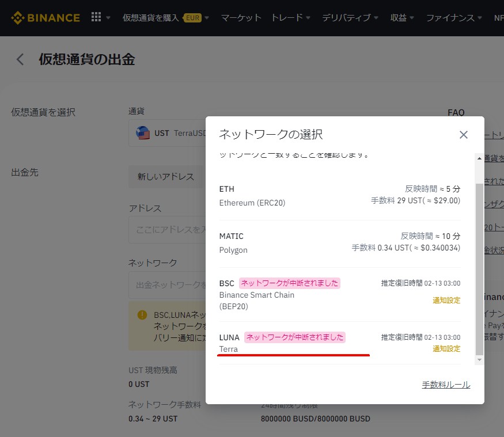Click the dialog scrollbar up arrow
Viewport: 504px width, 437px height.
(479, 158)
